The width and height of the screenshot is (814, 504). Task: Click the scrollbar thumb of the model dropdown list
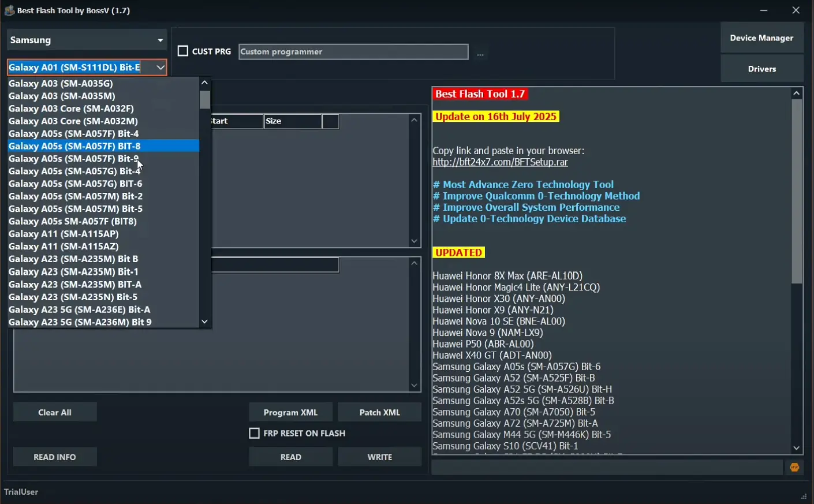[205, 99]
